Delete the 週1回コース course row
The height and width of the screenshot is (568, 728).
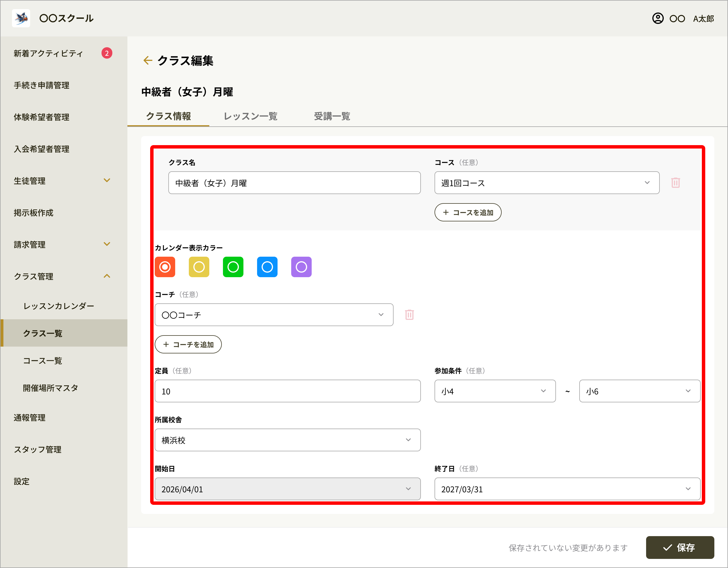pos(675,182)
